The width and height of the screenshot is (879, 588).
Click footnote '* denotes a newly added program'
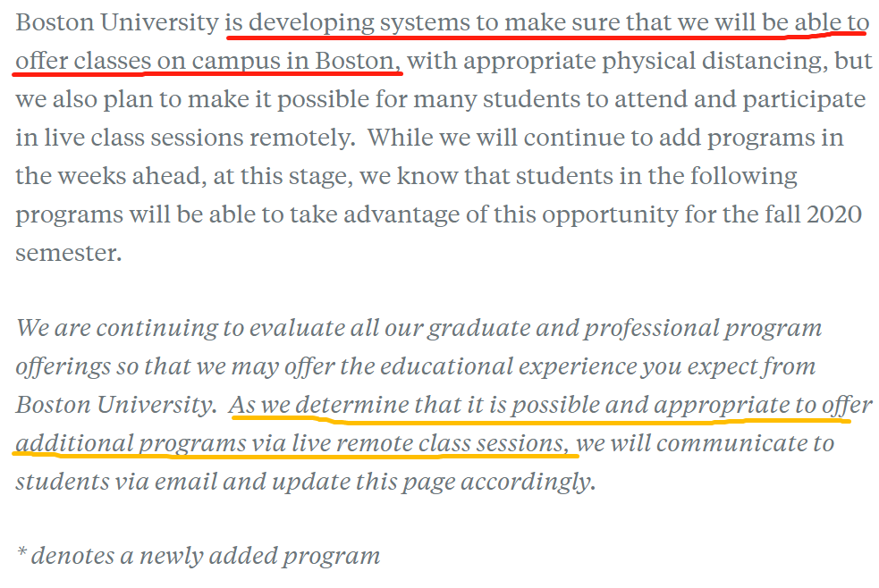click(x=198, y=556)
